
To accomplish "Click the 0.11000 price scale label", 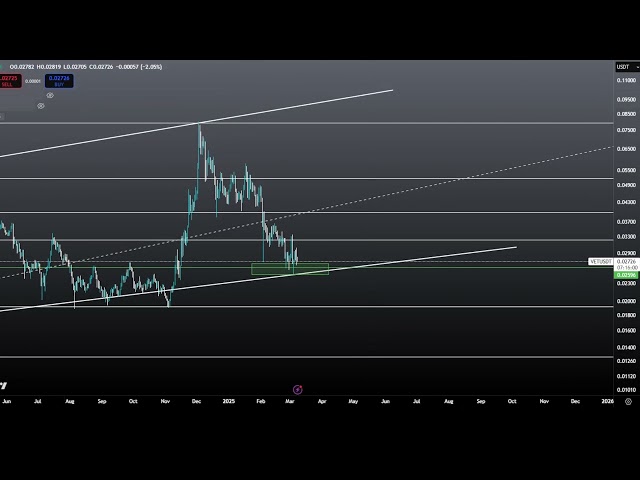I will coord(626,80).
